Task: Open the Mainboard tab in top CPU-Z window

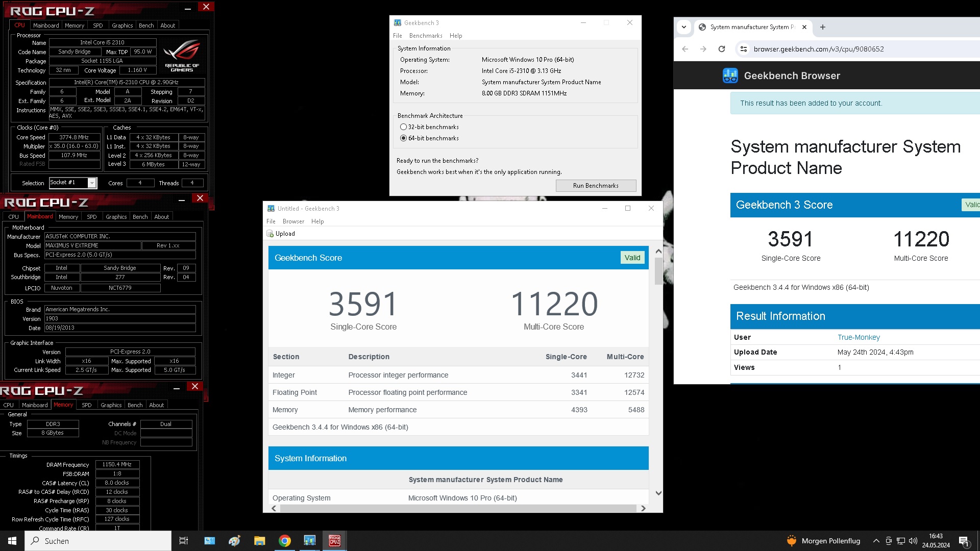Action: (46, 26)
